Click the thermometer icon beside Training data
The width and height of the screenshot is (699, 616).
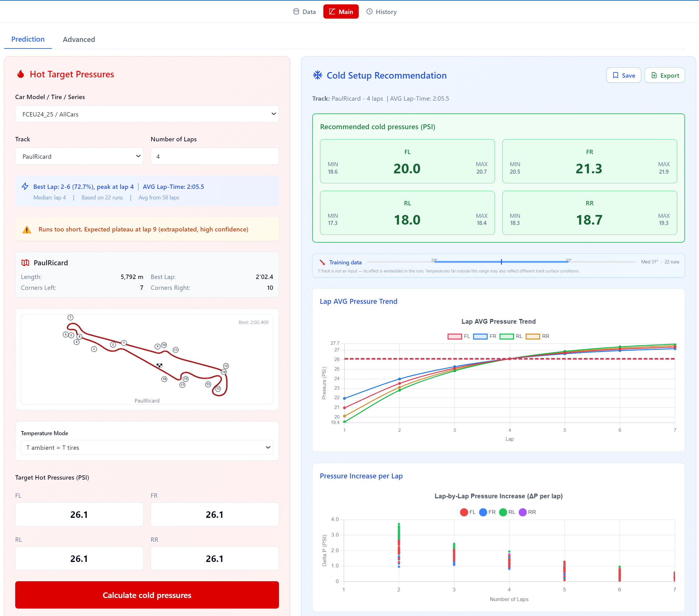click(322, 262)
